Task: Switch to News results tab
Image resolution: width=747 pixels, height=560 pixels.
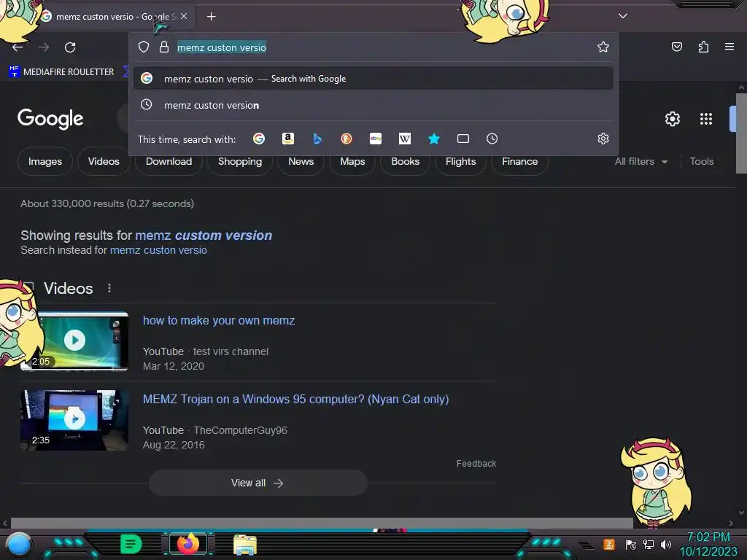Action: click(301, 161)
